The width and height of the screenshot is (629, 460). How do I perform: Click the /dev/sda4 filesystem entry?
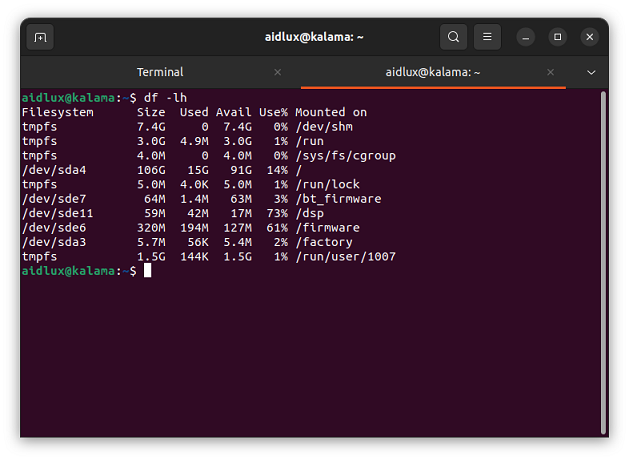pos(48,170)
